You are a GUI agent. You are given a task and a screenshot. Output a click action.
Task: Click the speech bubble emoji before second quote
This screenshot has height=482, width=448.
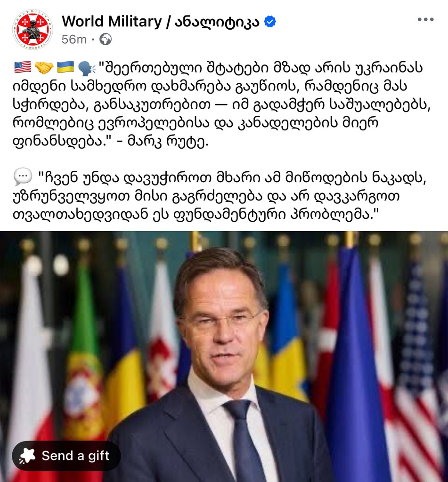point(23,177)
